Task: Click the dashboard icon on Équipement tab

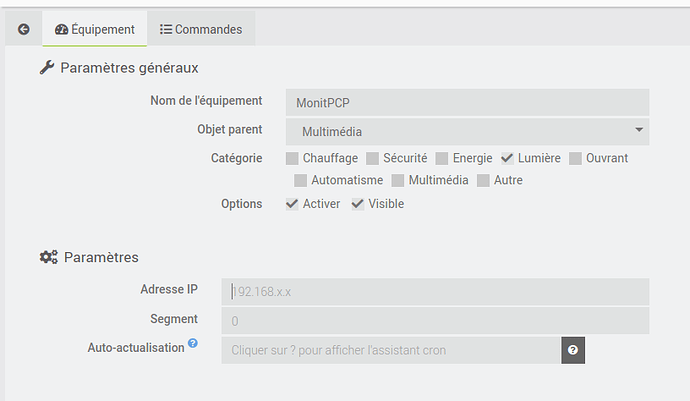Action: point(62,29)
